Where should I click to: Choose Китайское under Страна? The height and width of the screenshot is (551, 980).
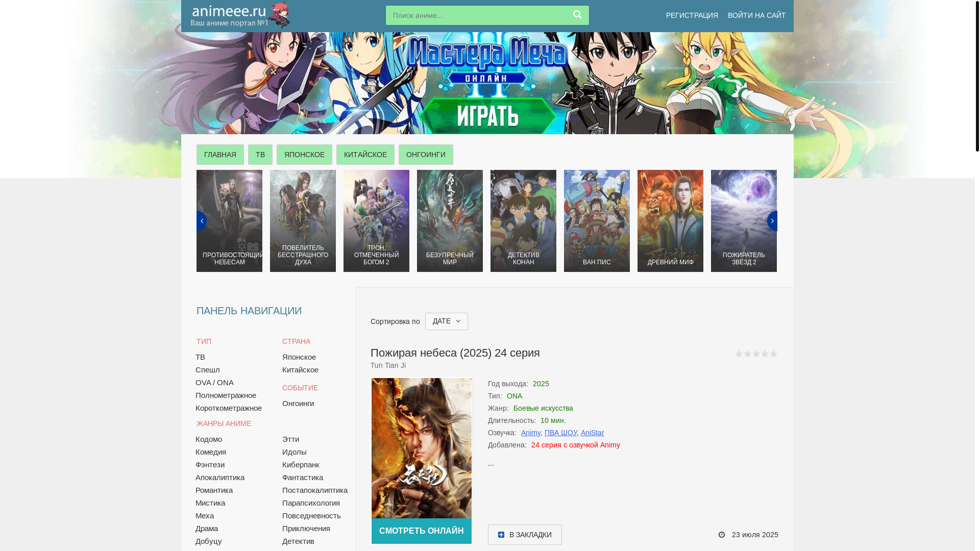coord(300,370)
